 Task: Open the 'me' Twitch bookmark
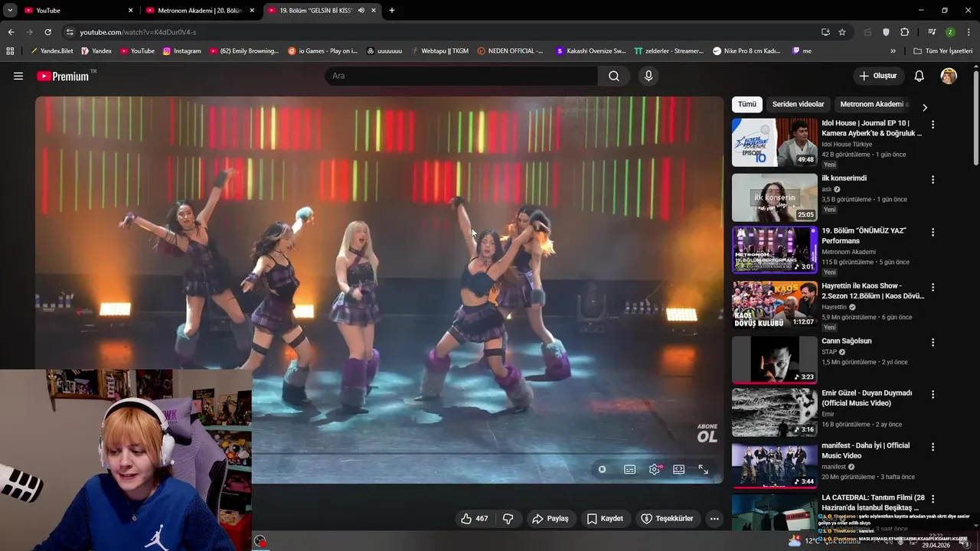tap(802, 51)
